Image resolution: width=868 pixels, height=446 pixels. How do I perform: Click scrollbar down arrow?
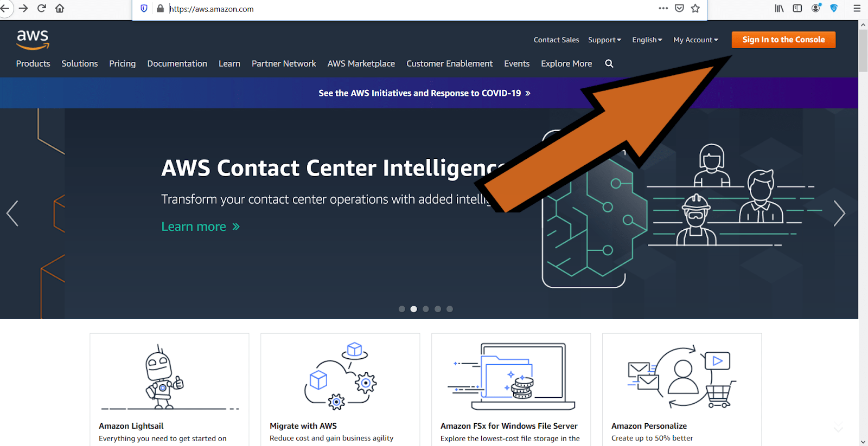tap(863, 442)
